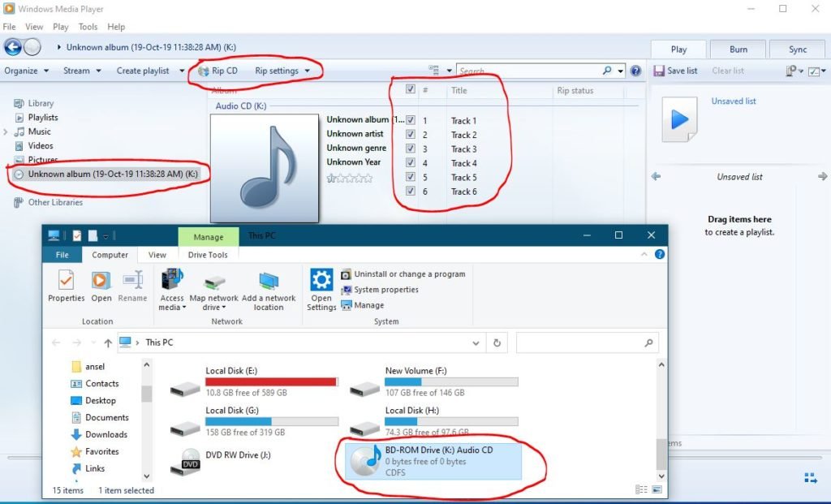Open the Media Player help icon
The image size is (831, 504).
pos(635,71)
